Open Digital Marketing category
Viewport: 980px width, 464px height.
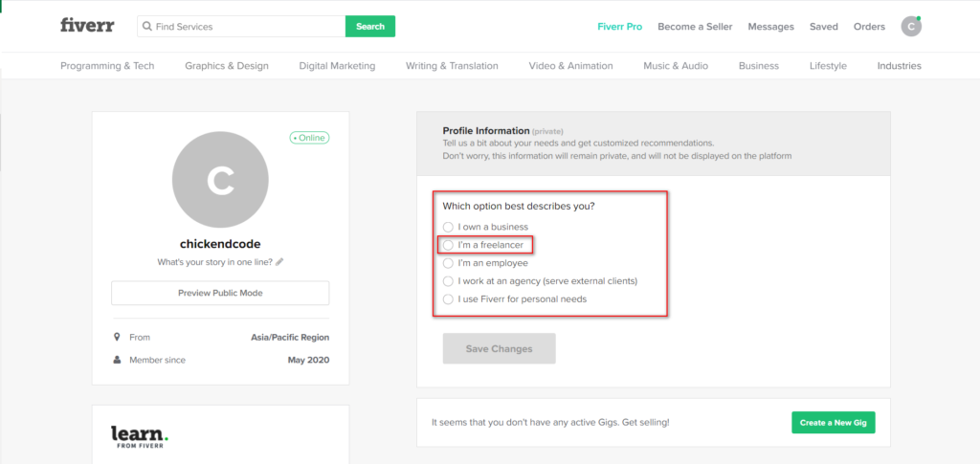pyautogui.click(x=337, y=66)
